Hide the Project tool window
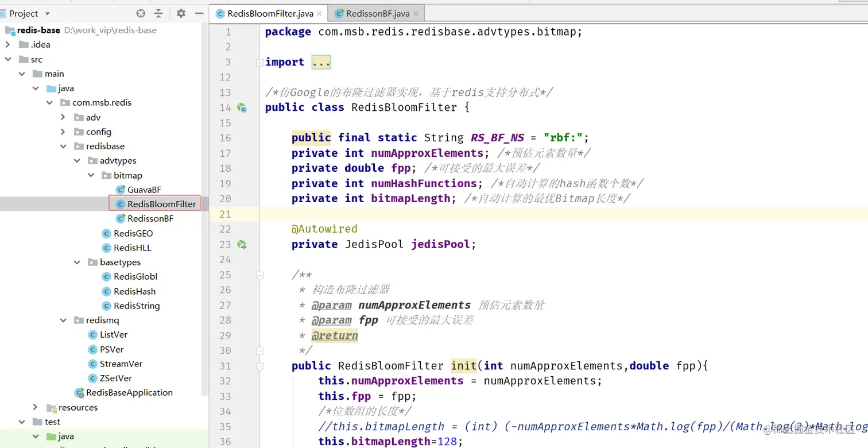The image size is (868, 448). pos(199,13)
